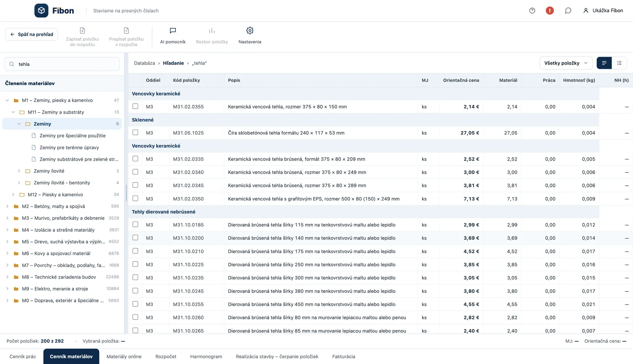Open the messages speech bubble icon

click(568, 11)
